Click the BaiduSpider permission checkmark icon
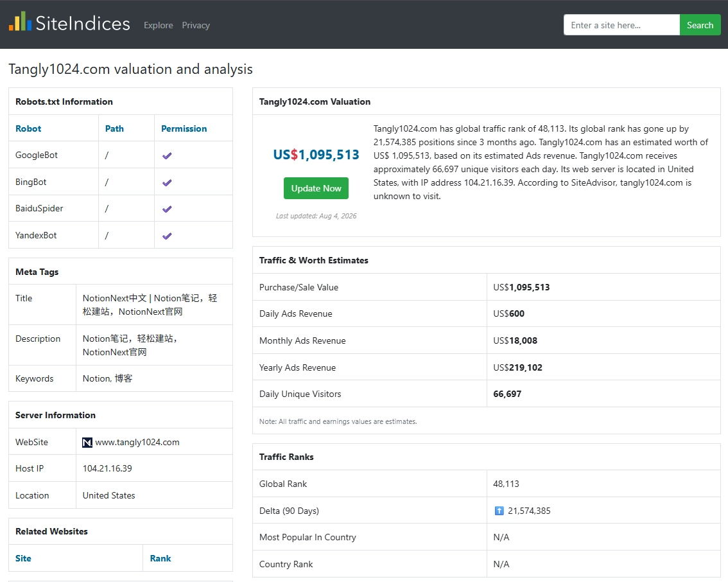Viewport: 728px width, 582px height. pyautogui.click(x=167, y=209)
